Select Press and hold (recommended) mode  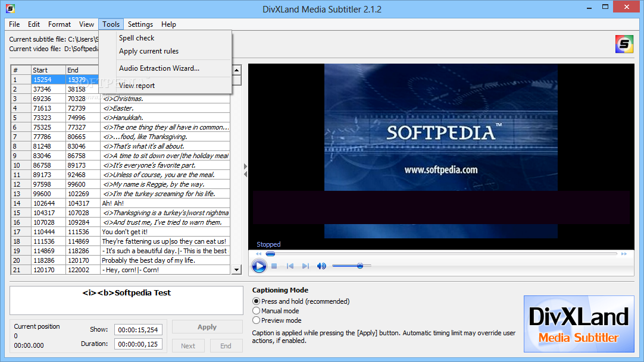[x=301, y=301]
